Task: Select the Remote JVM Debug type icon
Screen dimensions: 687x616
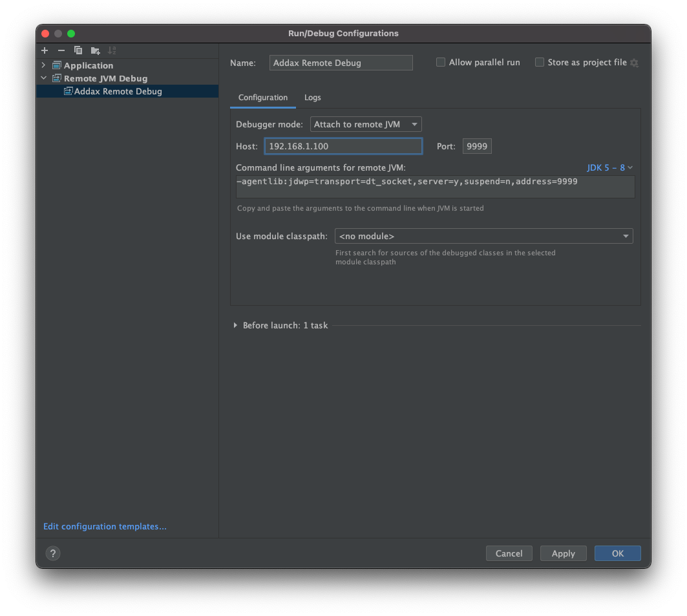Action: [x=57, y=78]
